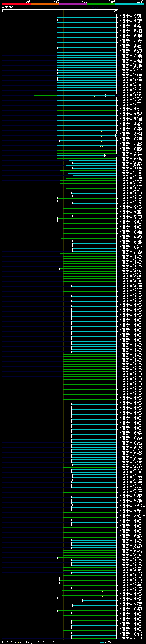Open hit UniRef100_P42731
146x644 pixels.
pyautogui.click(x=131, y=17)
